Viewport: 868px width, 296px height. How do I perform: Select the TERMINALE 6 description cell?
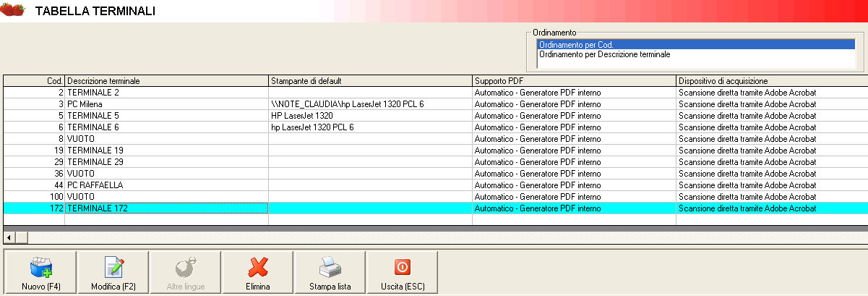tap(167, 127)
